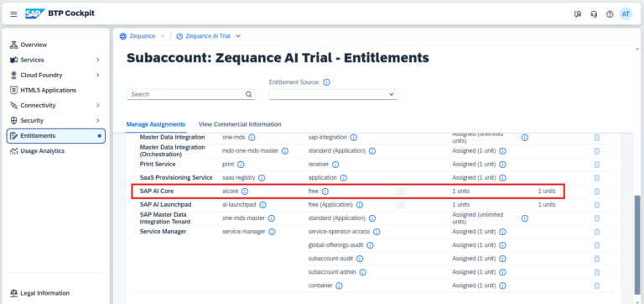Show info for Entitlement Source label
The height and width of the screenshot is (304, 644).
pyautogui.click(x=326, y=82)
